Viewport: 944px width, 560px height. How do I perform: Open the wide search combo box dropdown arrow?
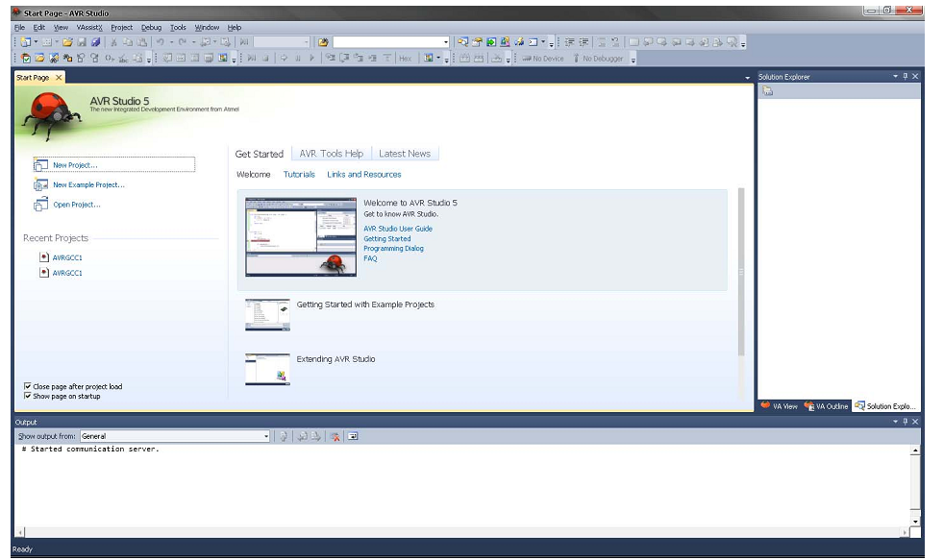445,42
